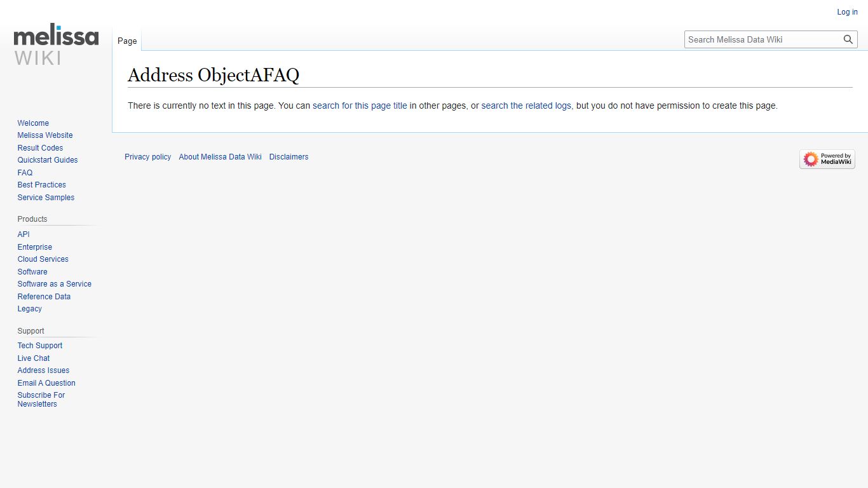Open the Log in link
This screenshot has width=868, height=488.
(x=847, y=12)
